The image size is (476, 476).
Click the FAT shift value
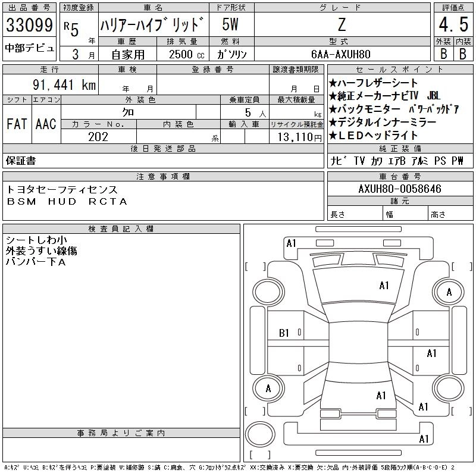click(17, 124)
